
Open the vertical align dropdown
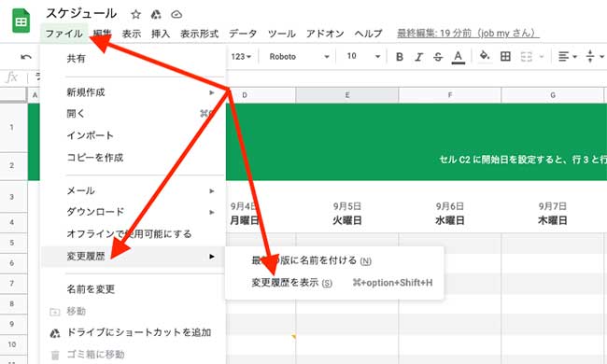click(595, 57)
